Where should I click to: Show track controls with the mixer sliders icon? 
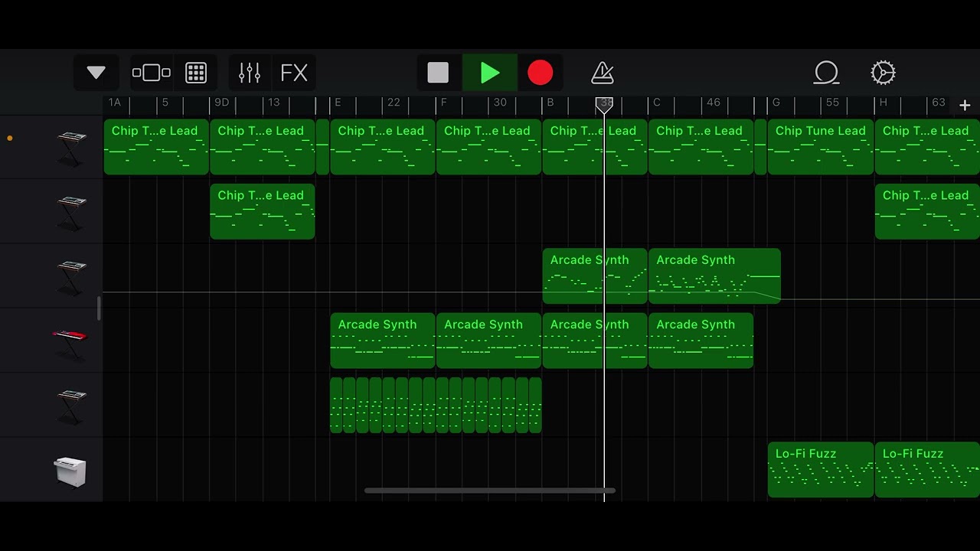pyautogui.click(x=250, y=73)
